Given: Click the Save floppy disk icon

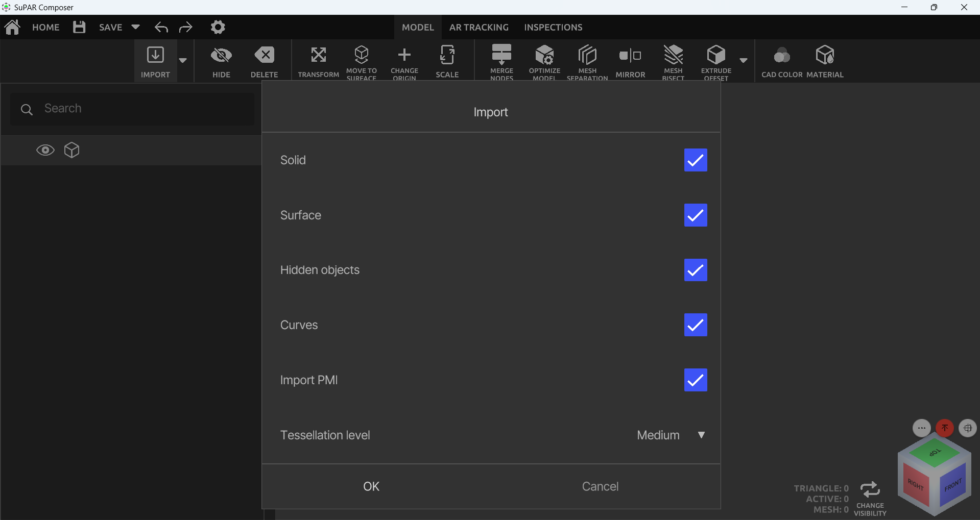Looking at the screenshot, I should pyautogui.click(x=79, y=27).
